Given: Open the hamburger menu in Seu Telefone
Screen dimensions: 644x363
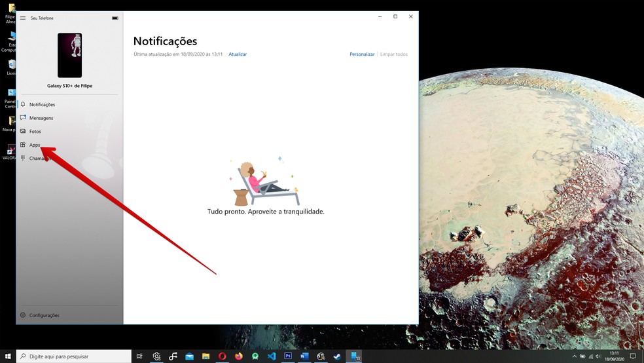Looking at the screenshot, I should 23,18.
